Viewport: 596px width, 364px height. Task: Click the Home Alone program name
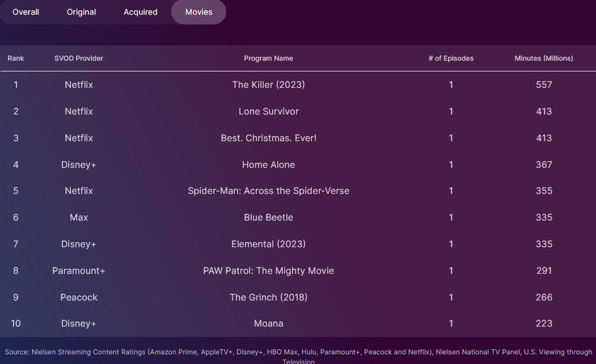pyautogui.click(x=268, y=164)
